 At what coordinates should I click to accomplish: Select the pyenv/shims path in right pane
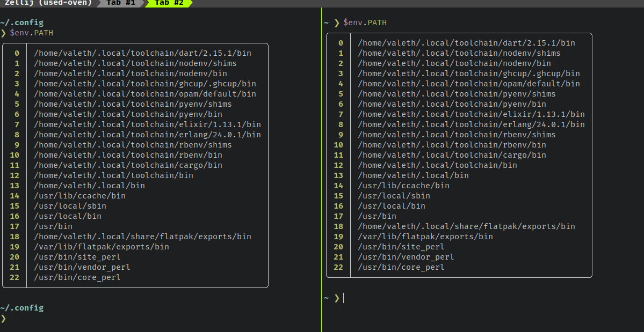[x=457, y=94]
